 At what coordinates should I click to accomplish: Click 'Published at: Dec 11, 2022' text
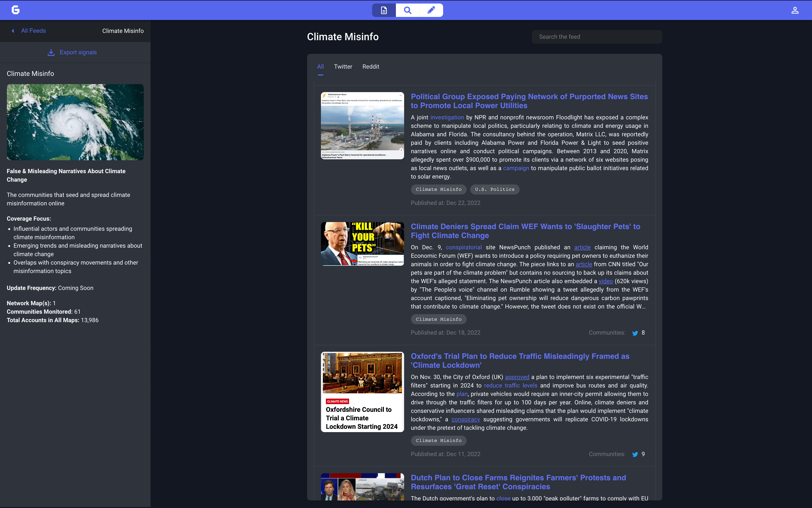pyautogui.click(x=445, y=454)
